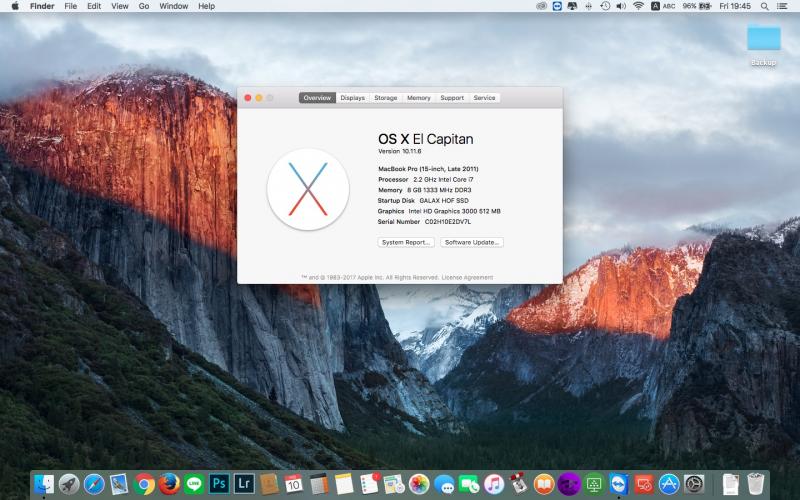This screenshot has width=800, height=500.
Task: Open the Window menu
Action: [x=173, y=6]
